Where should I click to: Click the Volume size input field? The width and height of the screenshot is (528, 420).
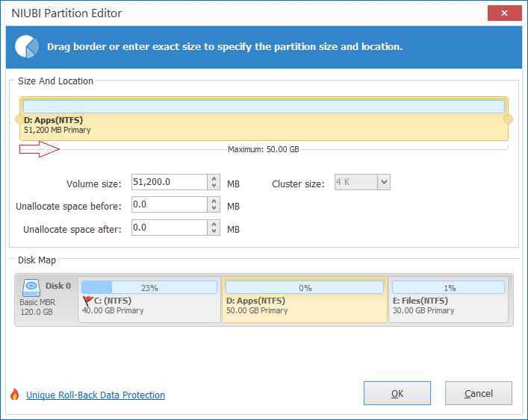(x=170, y=182)
